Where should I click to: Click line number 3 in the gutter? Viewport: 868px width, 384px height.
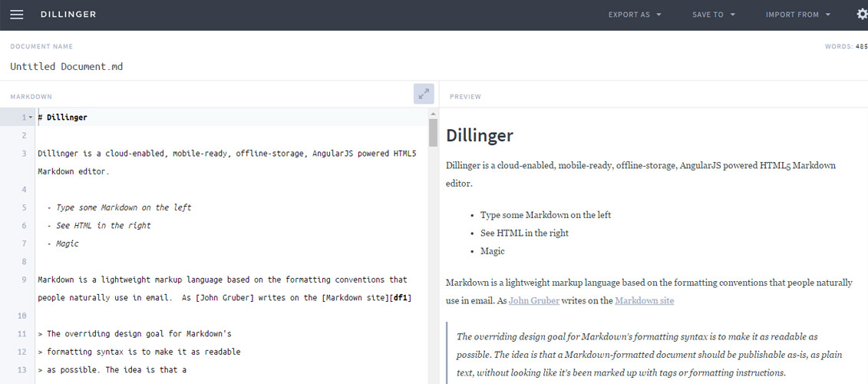click(x=25, y=154)
